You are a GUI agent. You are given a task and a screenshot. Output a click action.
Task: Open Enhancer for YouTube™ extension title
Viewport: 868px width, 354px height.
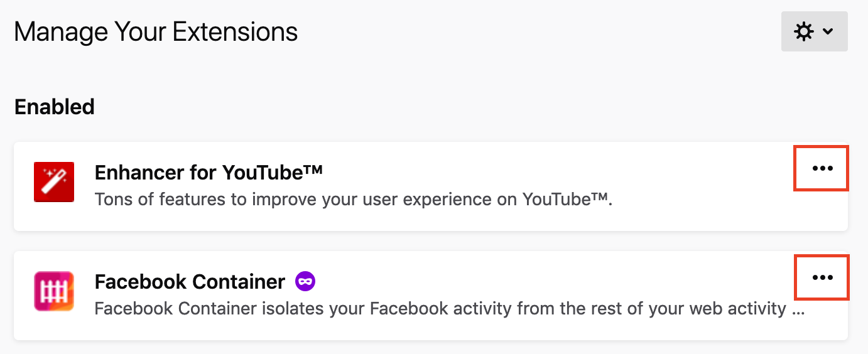click(209, 171)
